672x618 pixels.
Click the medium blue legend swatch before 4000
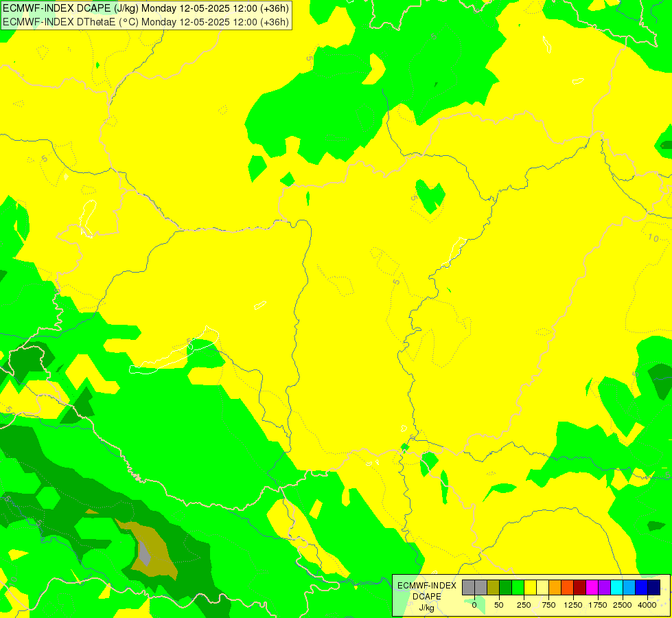(x=642, y=588)
